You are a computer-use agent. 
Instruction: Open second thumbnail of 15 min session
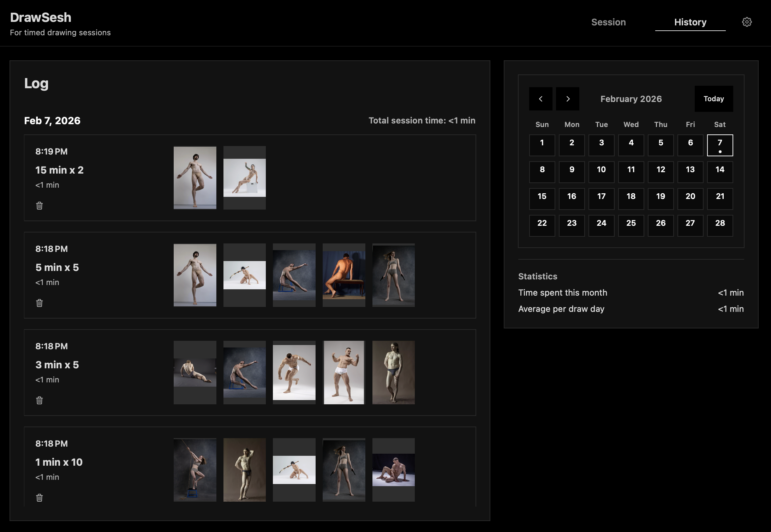pyautogui.click(x=244, y=178)
